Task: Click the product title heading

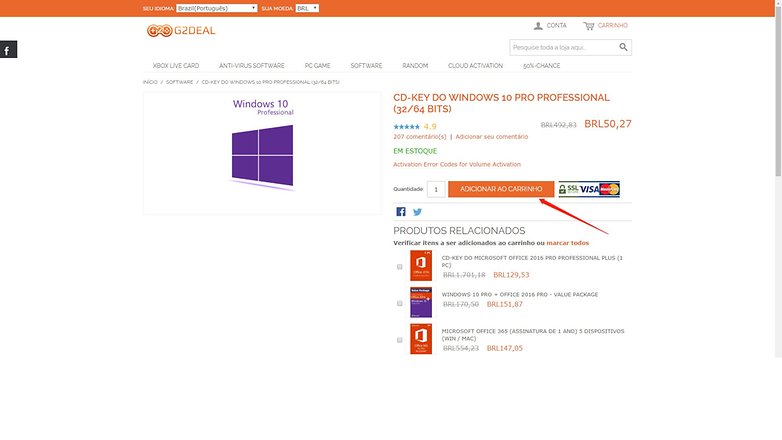Action: click(x=501, y=103)
